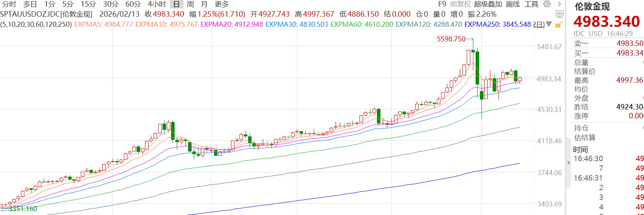Click the 持仓 label

pyautogui.click(x=581, y=128)
